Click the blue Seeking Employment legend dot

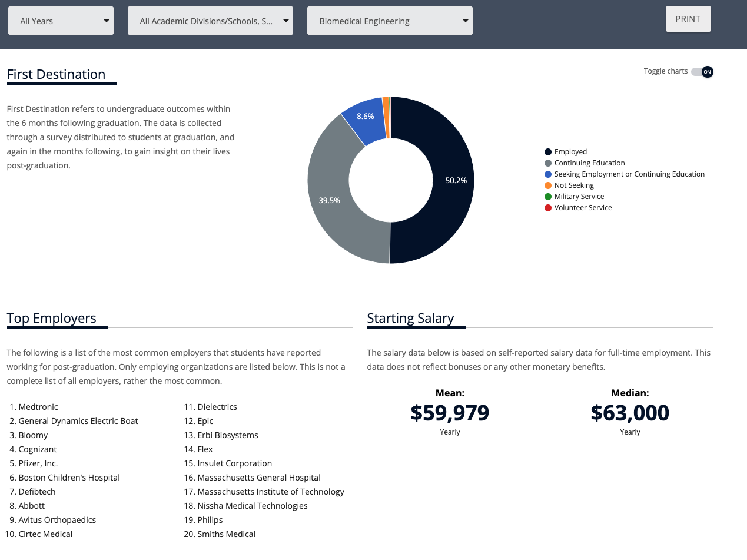pyautogui.click(x=548, y=174)
